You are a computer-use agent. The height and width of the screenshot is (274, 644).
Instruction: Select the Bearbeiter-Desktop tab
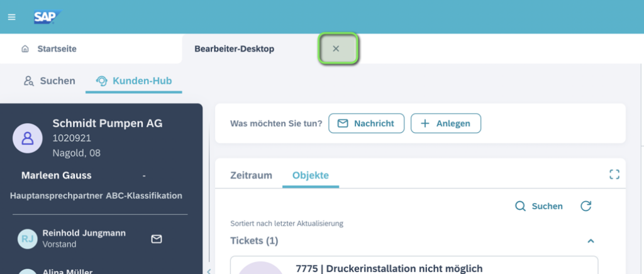pyautogui.click(x=234, y=49)
